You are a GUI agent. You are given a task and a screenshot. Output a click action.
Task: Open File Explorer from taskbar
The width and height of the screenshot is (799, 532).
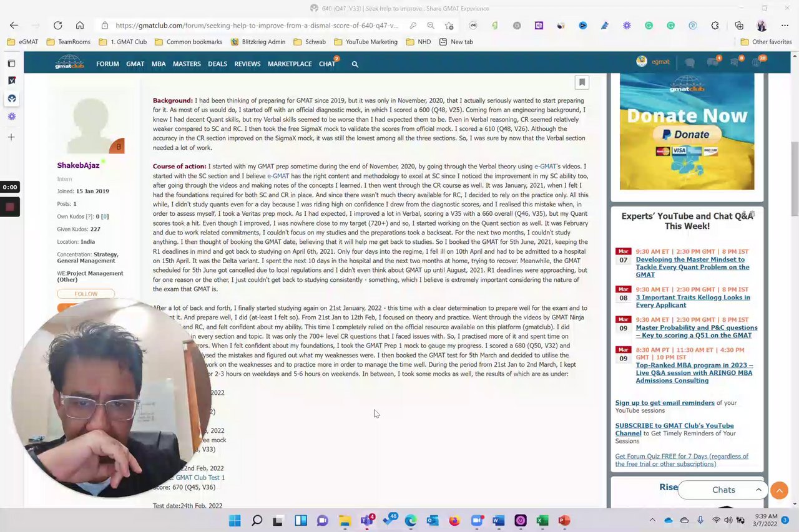345,520
